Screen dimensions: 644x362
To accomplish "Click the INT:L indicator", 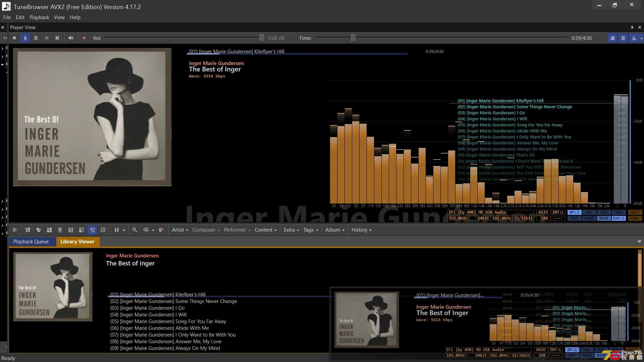I will (x=558, y=212).
